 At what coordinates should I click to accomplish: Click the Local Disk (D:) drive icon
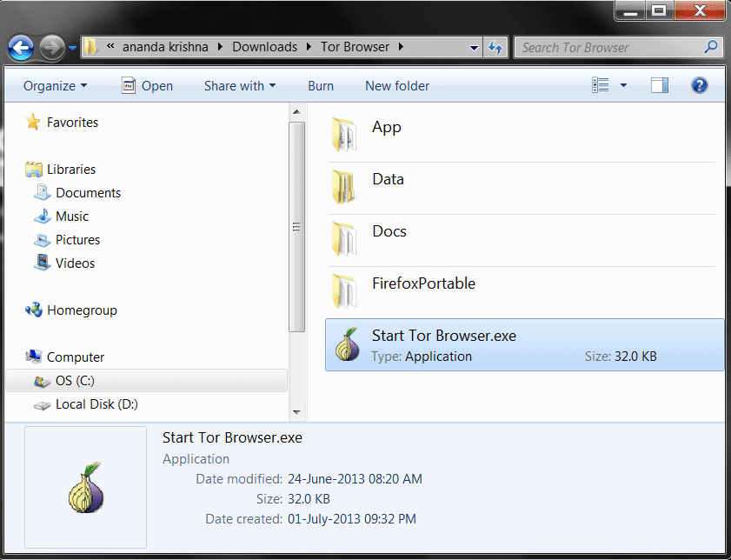pyautogui.click(x=42, y=405)
